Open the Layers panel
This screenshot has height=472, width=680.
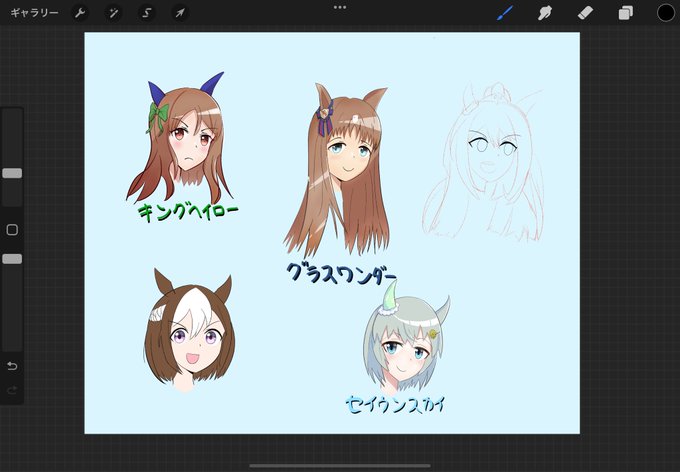(x=625, y=13)
